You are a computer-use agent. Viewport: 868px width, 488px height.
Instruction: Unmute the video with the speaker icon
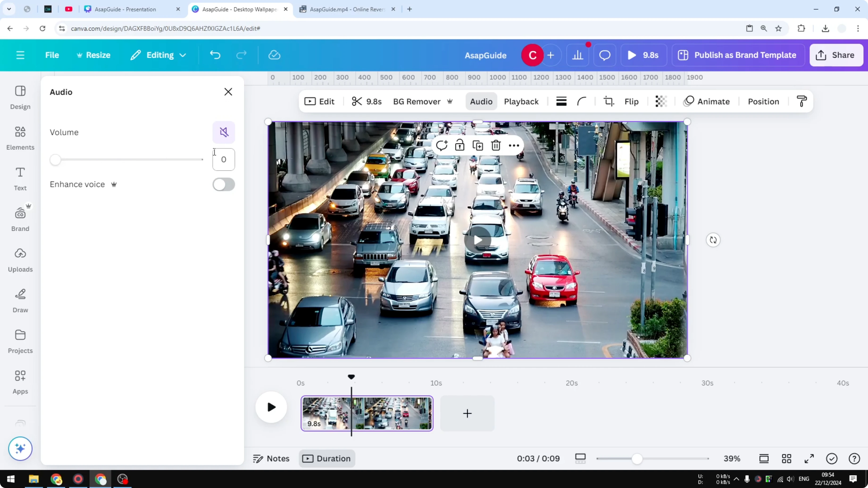(x=223, y=132)
